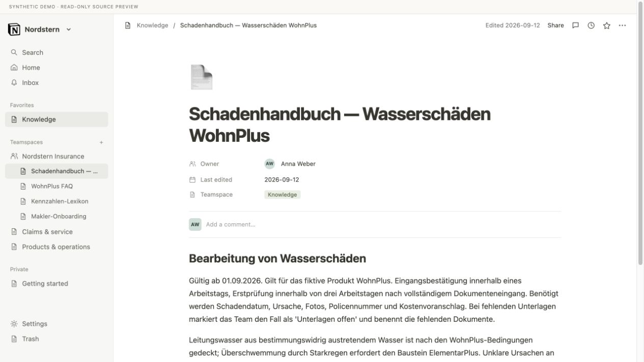Click the AW avatar beside Anna Weber
Screen dimensions: 644x362
click(x=270, y=164)
